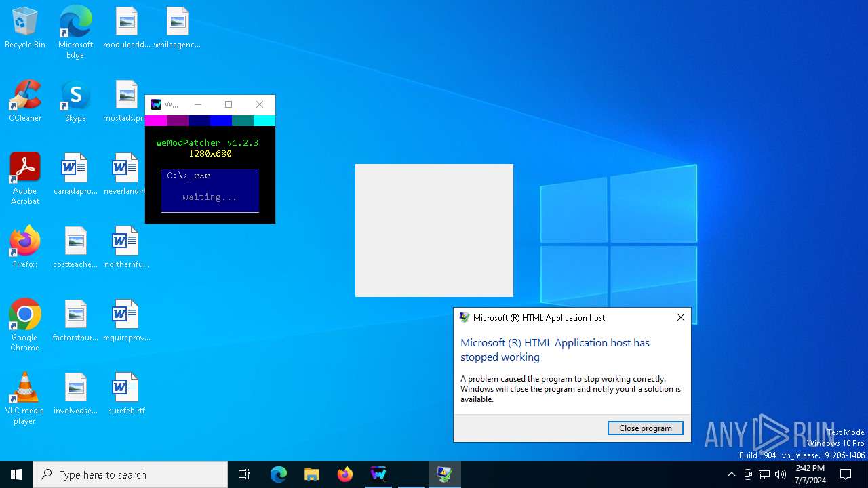Image resolution: width=868 pixels, height=488 pixels.
Task: Select the moduleadd image file on the desktop
Action: pyautogui.click(x=126, y=28)
